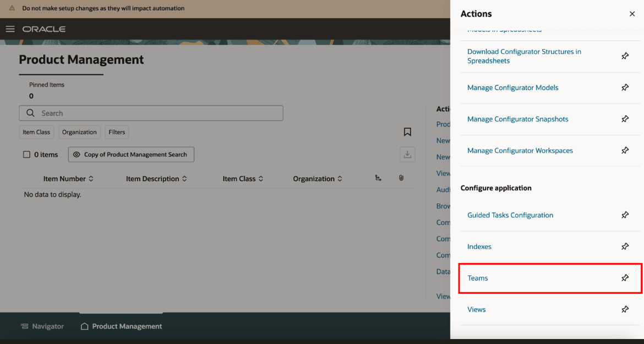Pin Download Configurator Structures in Spreadsheets
This screenshot has height=344, width=644.
point(625,56)
